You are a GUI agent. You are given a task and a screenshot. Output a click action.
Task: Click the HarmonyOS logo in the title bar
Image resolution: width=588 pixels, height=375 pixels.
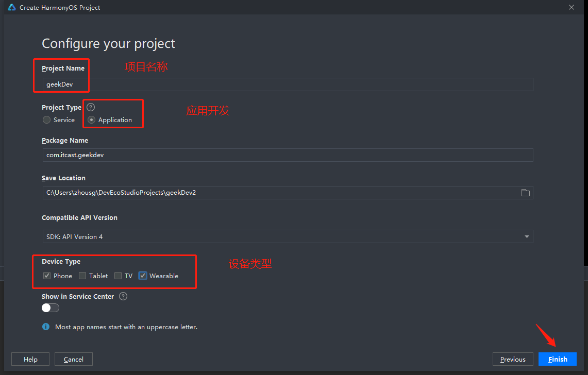click(12, 7)
